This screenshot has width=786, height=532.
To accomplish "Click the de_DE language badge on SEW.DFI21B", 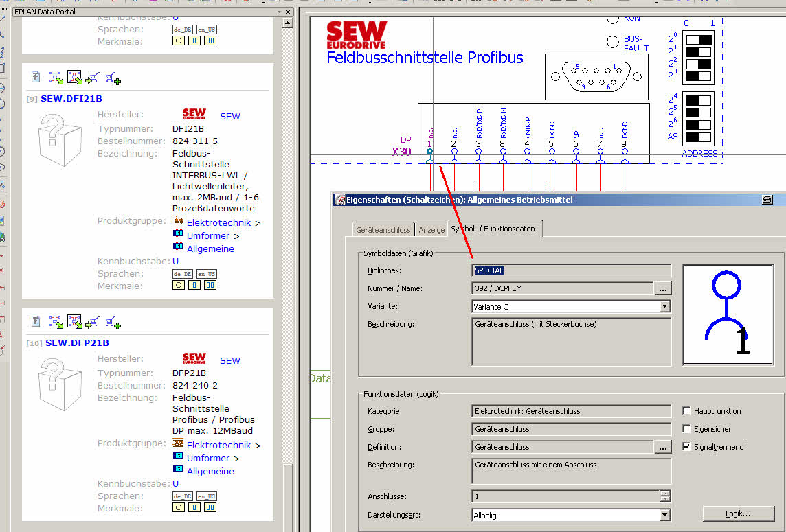I will 183,274.
